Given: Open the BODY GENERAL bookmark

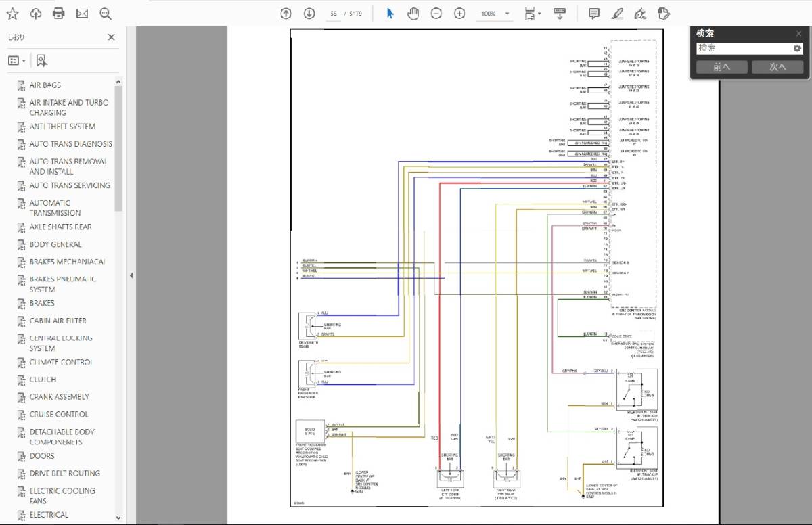Looking at the screenshot, I should [55, 244].
